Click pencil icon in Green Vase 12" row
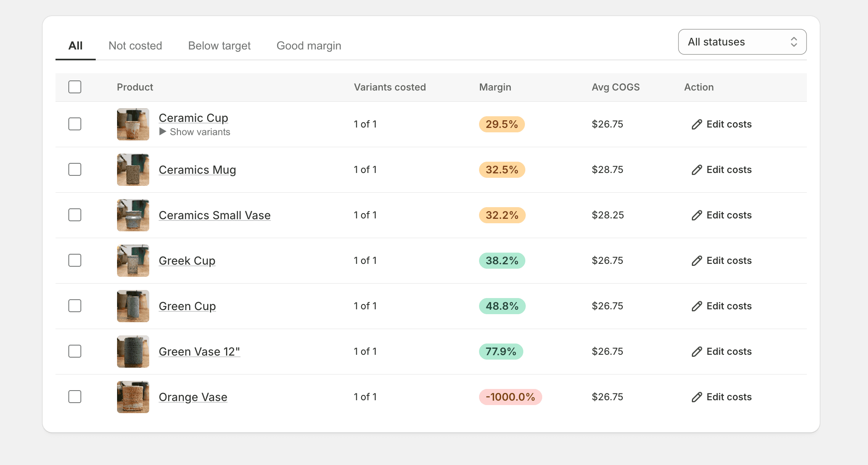 tap(697, 352)
